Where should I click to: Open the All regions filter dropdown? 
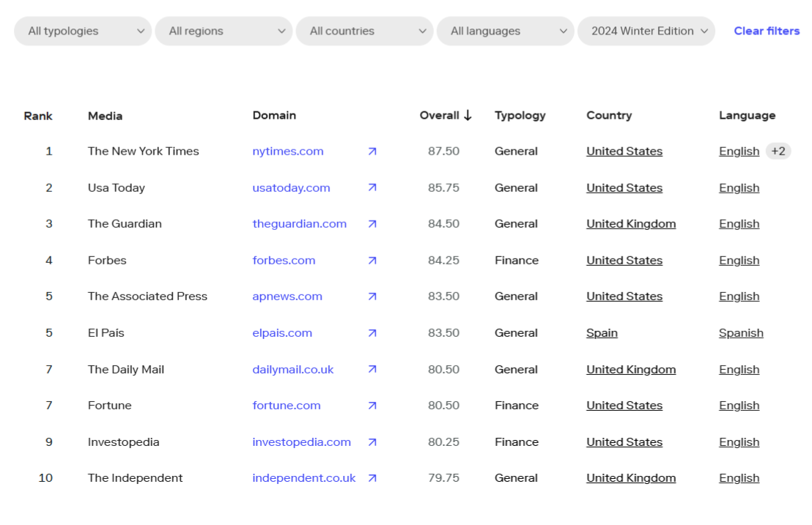(224, 31)
